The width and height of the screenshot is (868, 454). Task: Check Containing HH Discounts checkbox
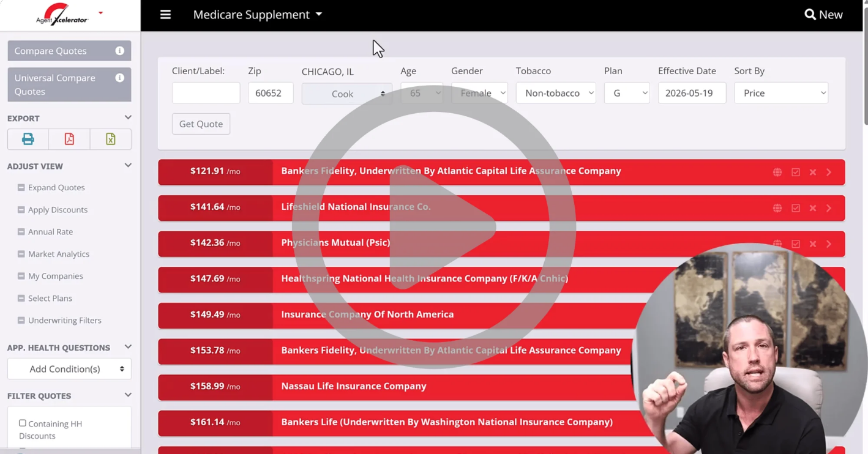point(23,423)
